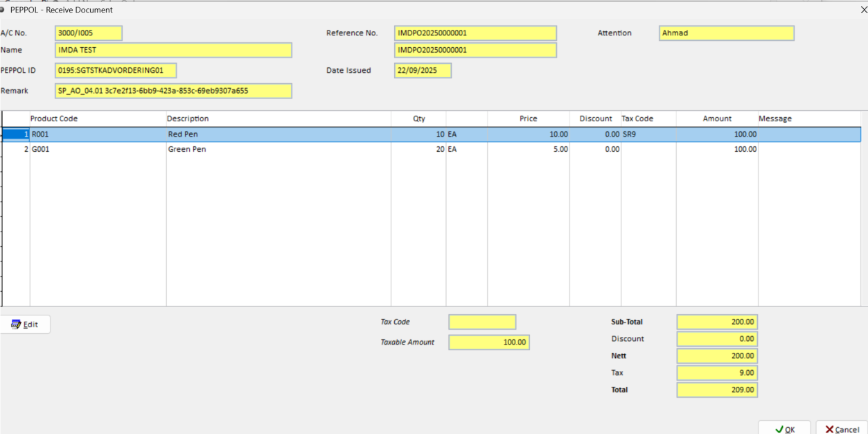
Task: Click price 10.00 in the Red Pen row
Action: 529,134
